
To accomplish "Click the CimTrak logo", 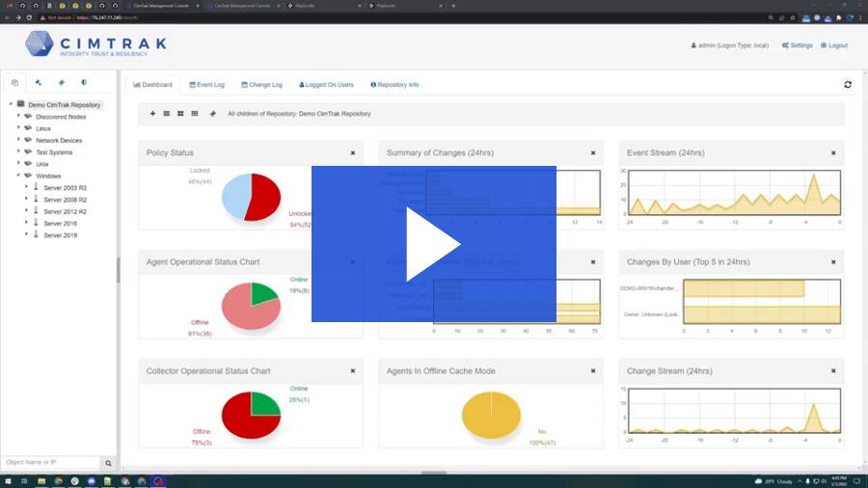I will click(95, 43).
